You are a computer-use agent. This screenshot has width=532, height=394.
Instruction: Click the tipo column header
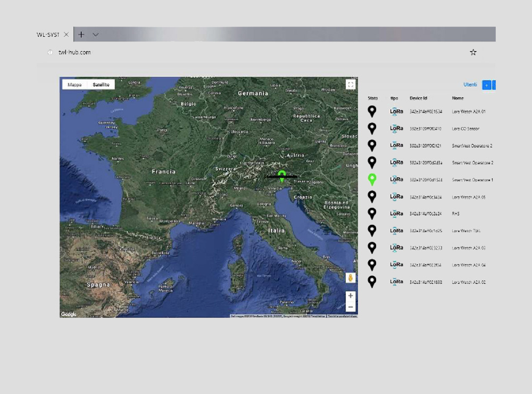[394, 98]
